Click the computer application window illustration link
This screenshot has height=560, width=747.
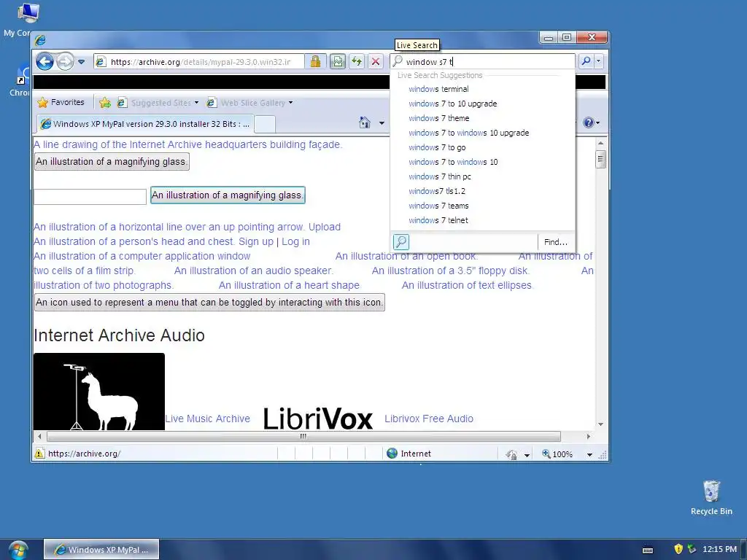142,256
